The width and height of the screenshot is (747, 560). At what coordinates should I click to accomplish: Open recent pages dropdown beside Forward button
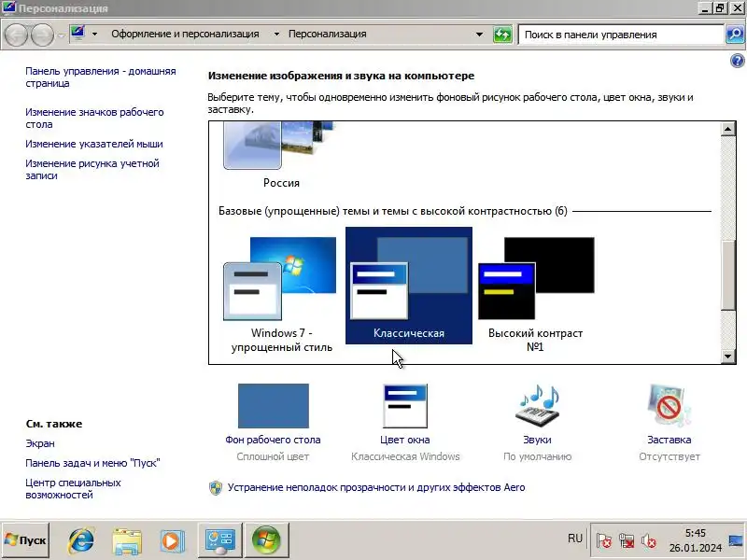(x=61, y=35)
